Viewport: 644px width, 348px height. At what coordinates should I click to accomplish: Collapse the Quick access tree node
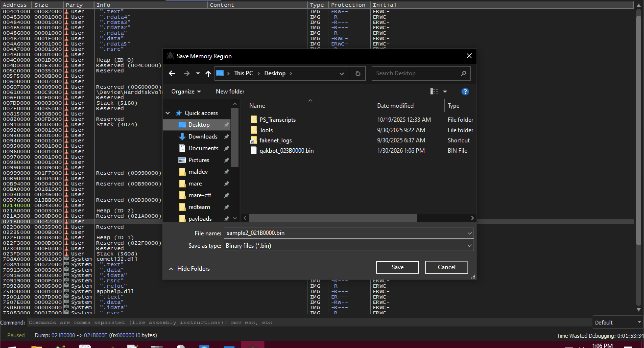168,113
